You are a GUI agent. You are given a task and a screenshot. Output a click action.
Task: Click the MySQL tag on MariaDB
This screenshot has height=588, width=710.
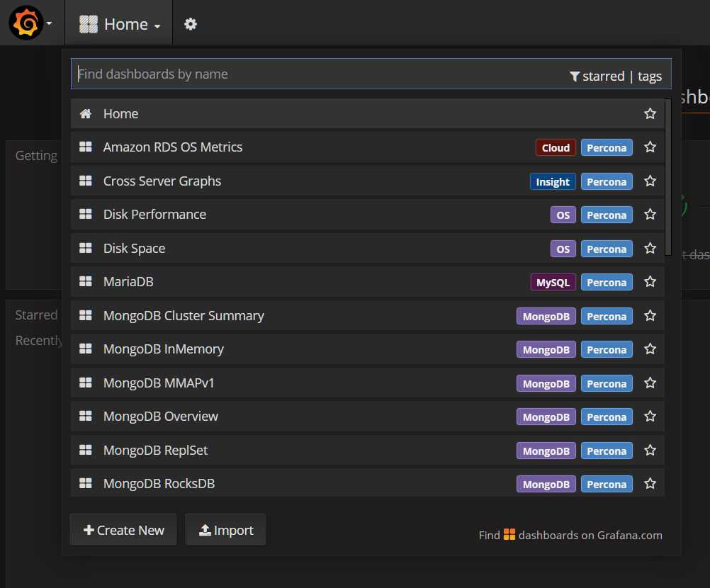pos(553,283)
